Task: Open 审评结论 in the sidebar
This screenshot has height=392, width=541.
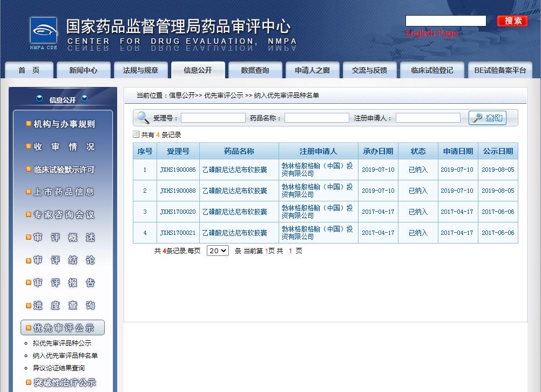Action: click(64, 260)
